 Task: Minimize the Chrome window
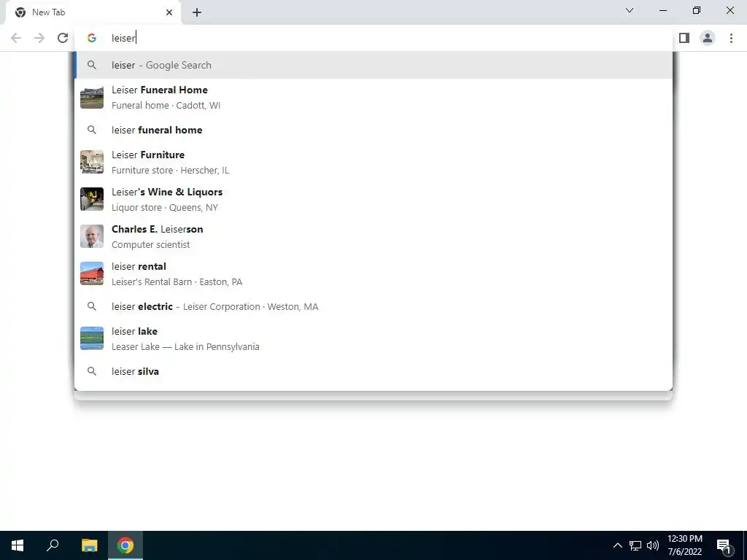click(662, 10)
